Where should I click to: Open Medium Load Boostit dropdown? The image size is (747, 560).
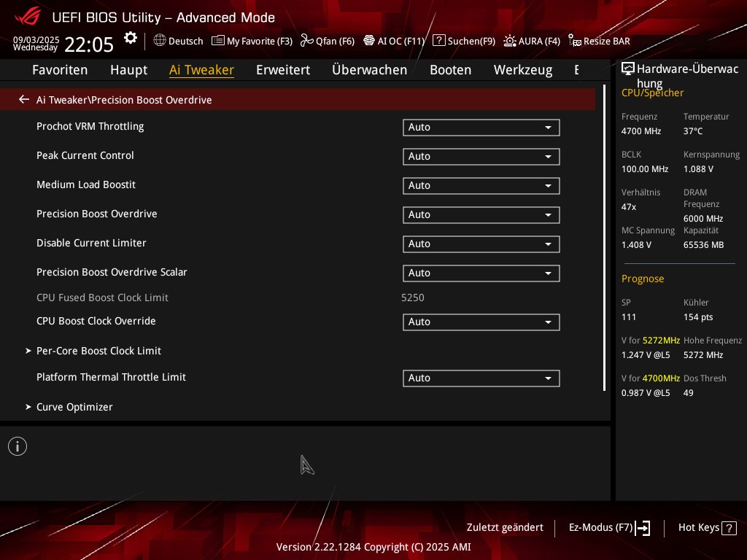pos(481,185)
